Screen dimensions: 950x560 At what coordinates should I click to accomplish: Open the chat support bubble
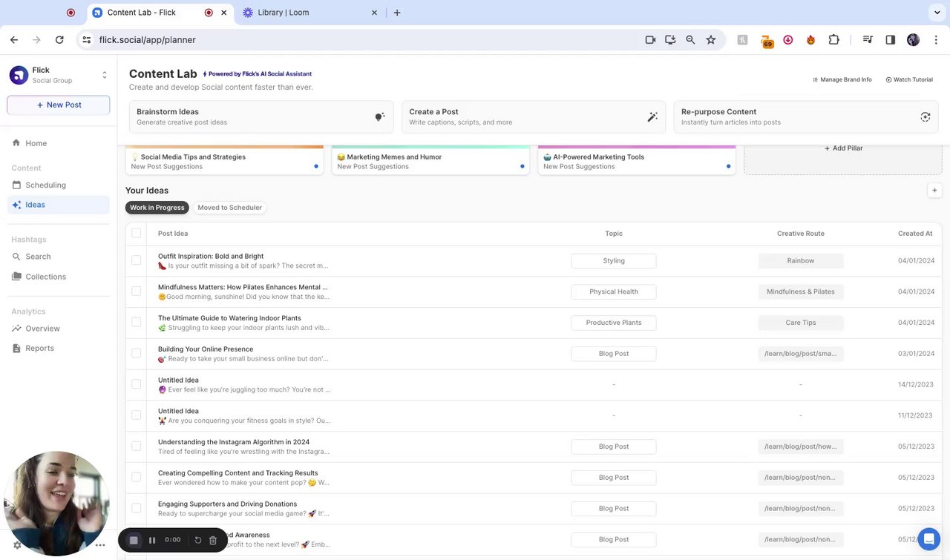click(x=928, y=538)
